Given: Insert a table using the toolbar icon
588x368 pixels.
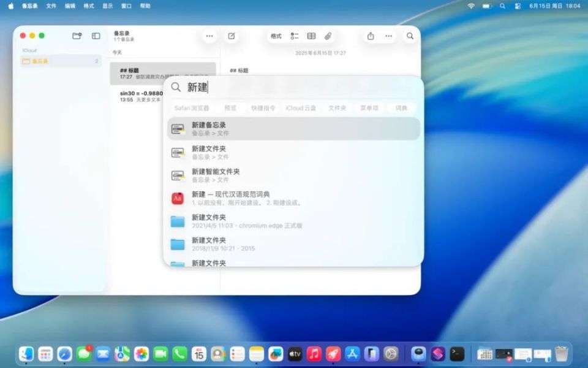Looking at the screenshot, I should [311, 36].
